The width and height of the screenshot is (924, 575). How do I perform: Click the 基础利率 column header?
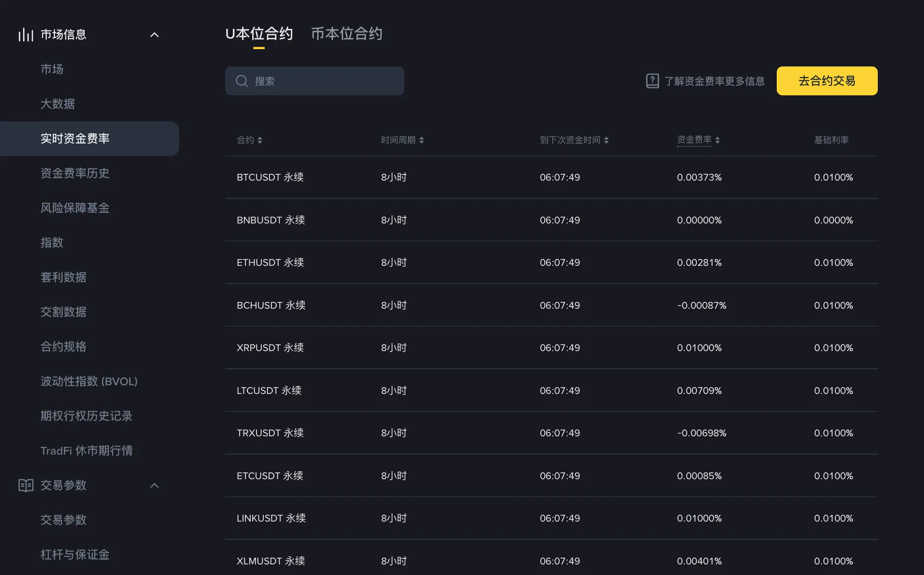click(831, 140)
